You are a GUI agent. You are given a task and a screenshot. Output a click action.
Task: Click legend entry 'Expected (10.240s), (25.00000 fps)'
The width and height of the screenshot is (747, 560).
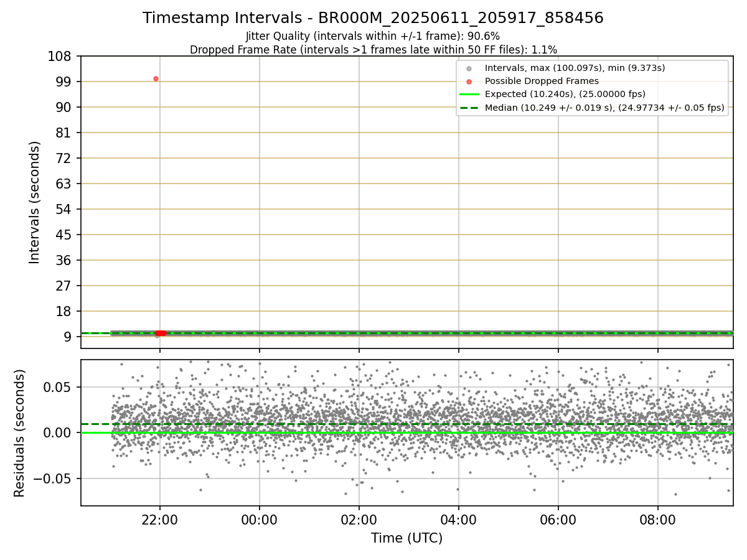(565, 95)
